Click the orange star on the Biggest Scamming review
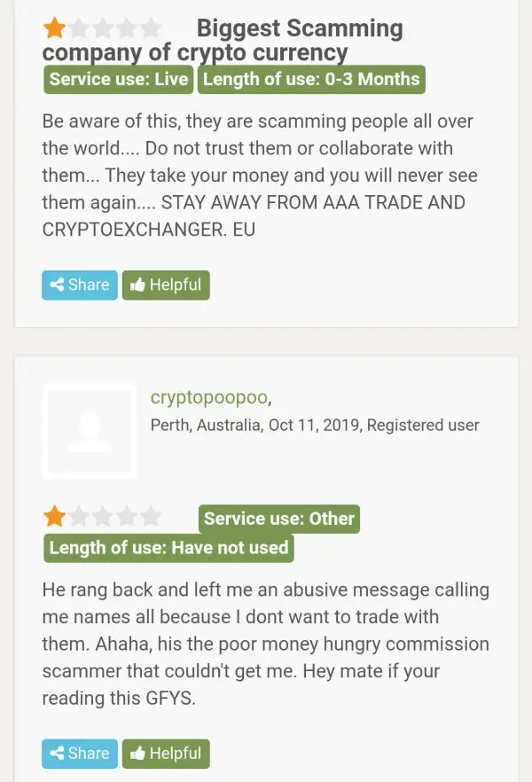The height and width of the screenshot is (782, 532). [x=54, y=27]
